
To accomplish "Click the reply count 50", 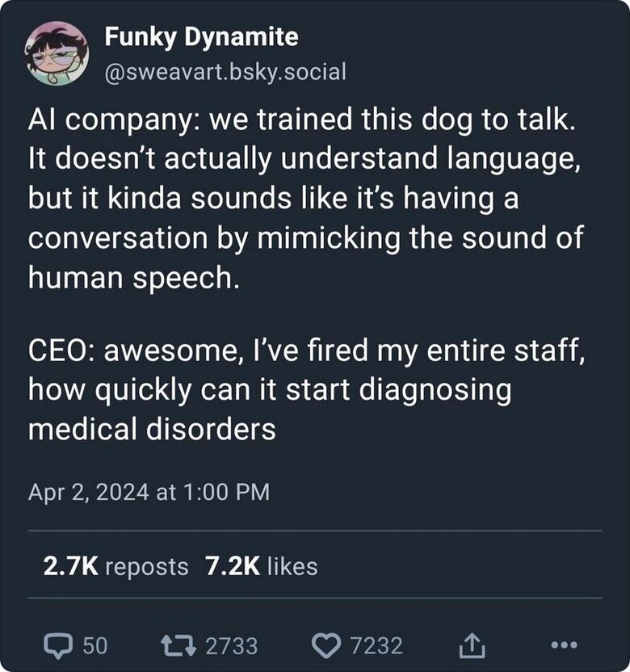I will 94,645.
